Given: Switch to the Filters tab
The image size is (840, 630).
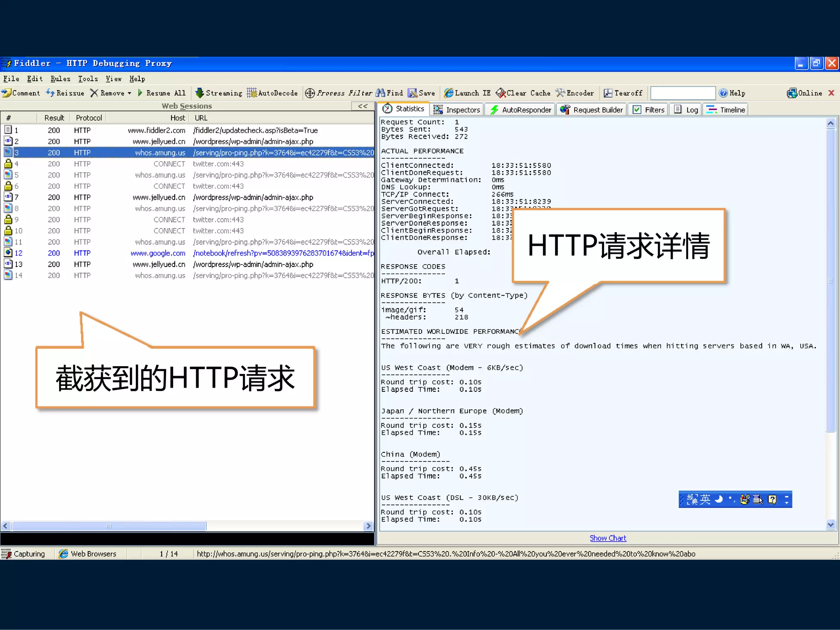Looking at the screenshot, I should point(648,110).
